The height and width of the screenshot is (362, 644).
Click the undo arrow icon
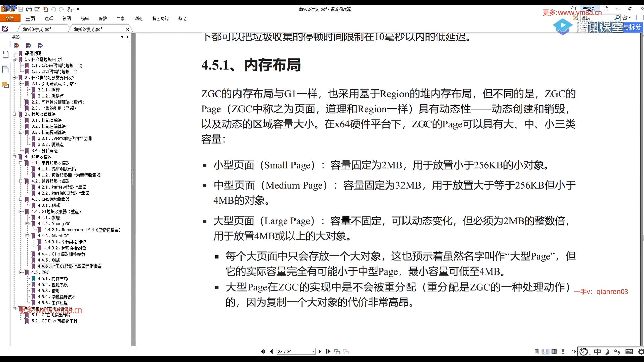click(x=54, y=9)
